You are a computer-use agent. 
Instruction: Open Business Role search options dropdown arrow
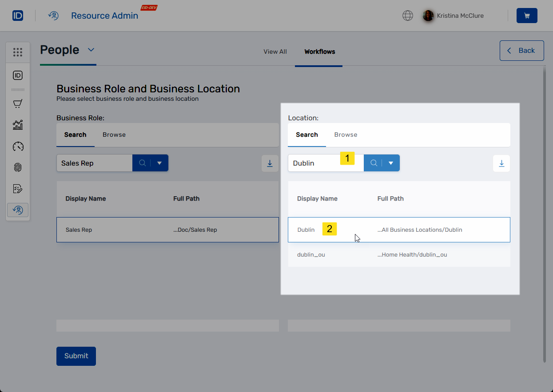click(x=159, y=163)
